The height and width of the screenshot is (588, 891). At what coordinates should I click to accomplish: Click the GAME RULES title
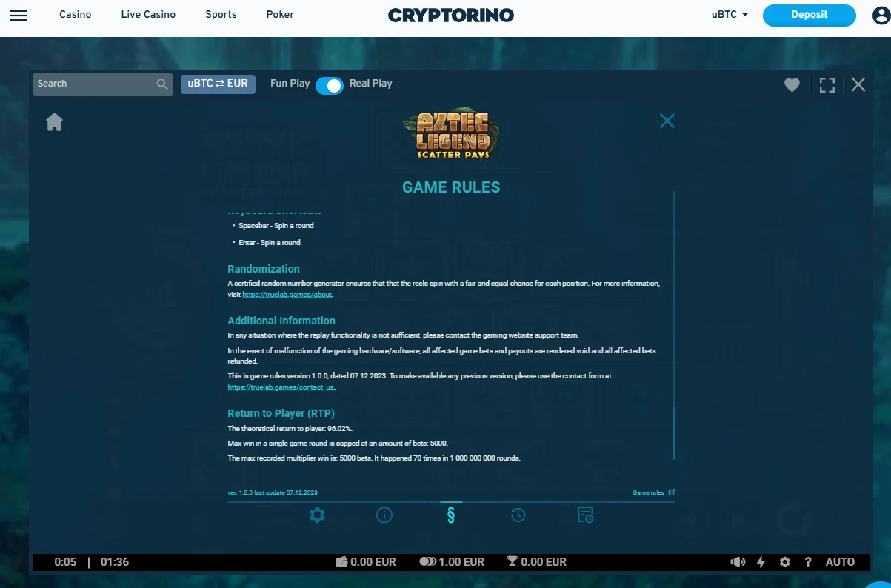pos(451,187)
